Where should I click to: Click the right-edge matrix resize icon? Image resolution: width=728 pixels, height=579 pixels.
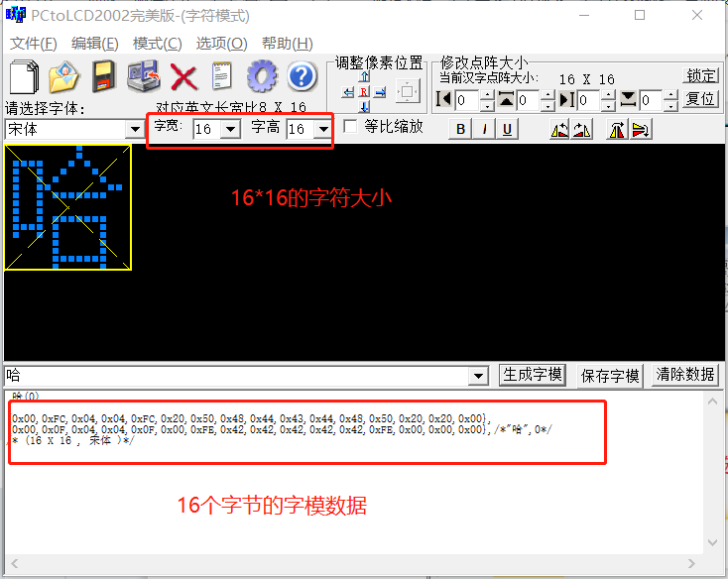click(567, 100)
